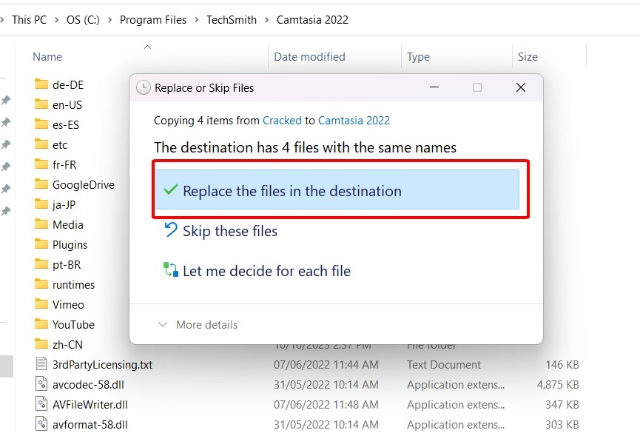Select file name avformat-58.dll

coord(90,424)
